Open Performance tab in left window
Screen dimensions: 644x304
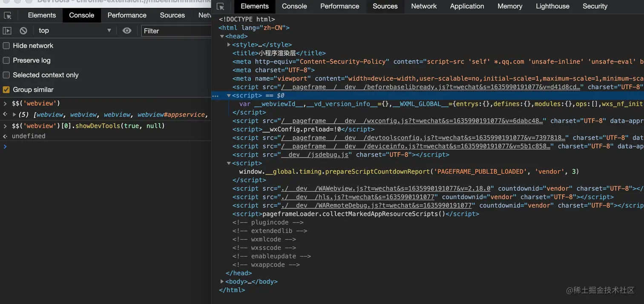[x=127, y=15]
